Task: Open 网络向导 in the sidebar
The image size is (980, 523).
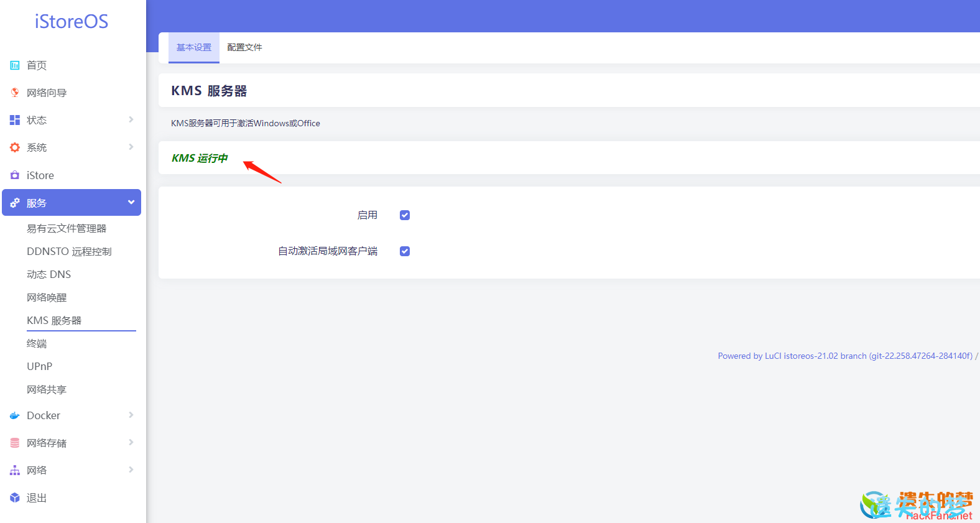Action: [x=47, y=93]
